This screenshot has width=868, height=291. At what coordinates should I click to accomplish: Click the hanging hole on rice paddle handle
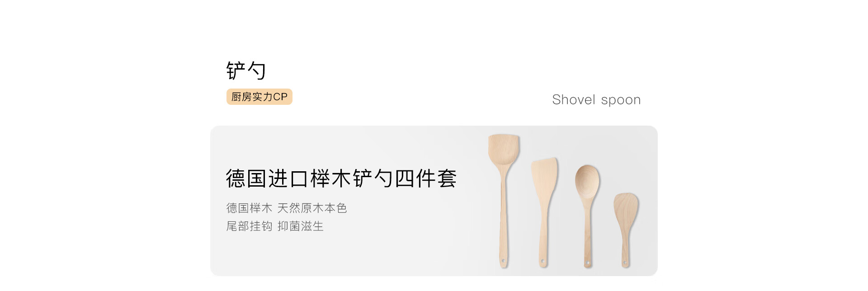[625, 262]
